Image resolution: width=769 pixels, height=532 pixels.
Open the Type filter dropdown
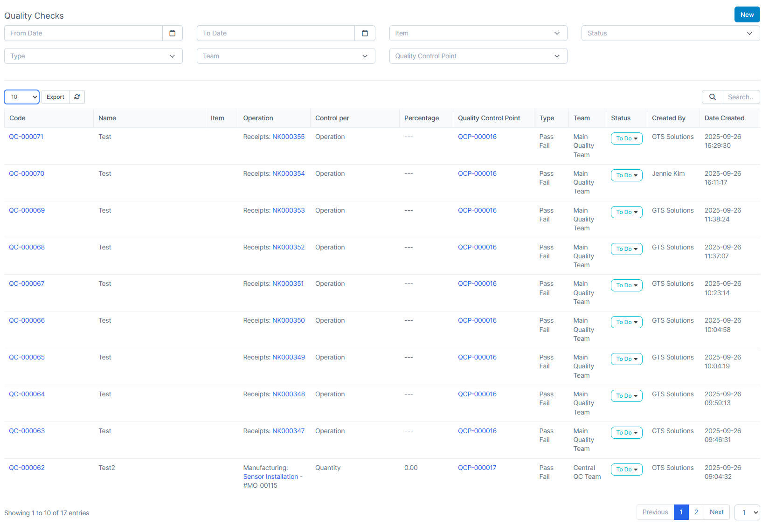tap(93, 56)
